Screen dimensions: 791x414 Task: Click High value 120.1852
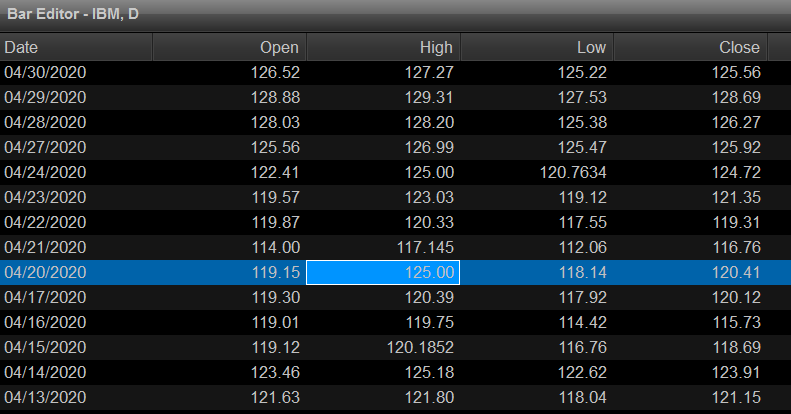[420, 347]
